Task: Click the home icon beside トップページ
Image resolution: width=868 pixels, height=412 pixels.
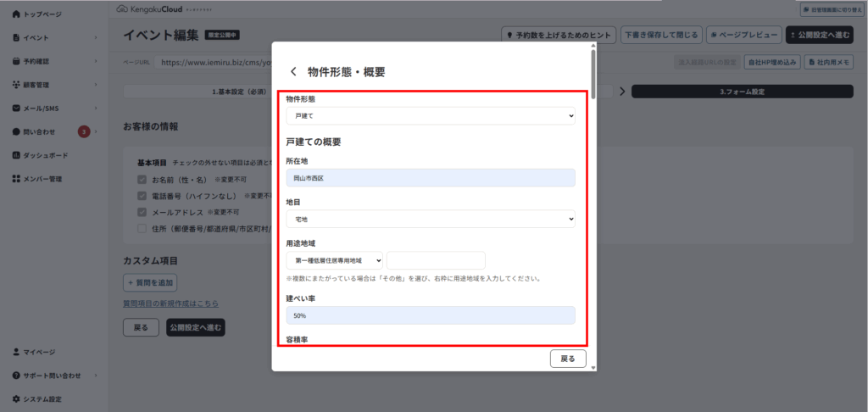Action: tap(16, 14)
